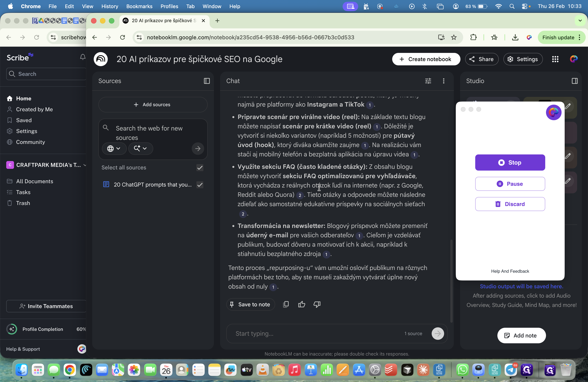The height and width of the screenshot is (382, 588).
Task: Collapse the Studio panel icon
Action: coord(574,81)
